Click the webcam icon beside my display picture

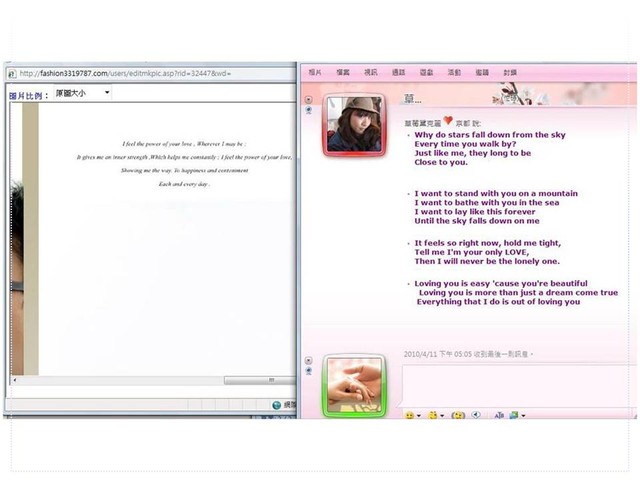click(x=309, y=371)
